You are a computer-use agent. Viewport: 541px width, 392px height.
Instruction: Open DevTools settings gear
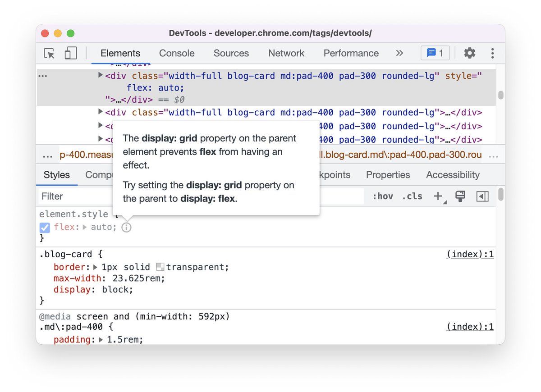(x=469, y=53)
